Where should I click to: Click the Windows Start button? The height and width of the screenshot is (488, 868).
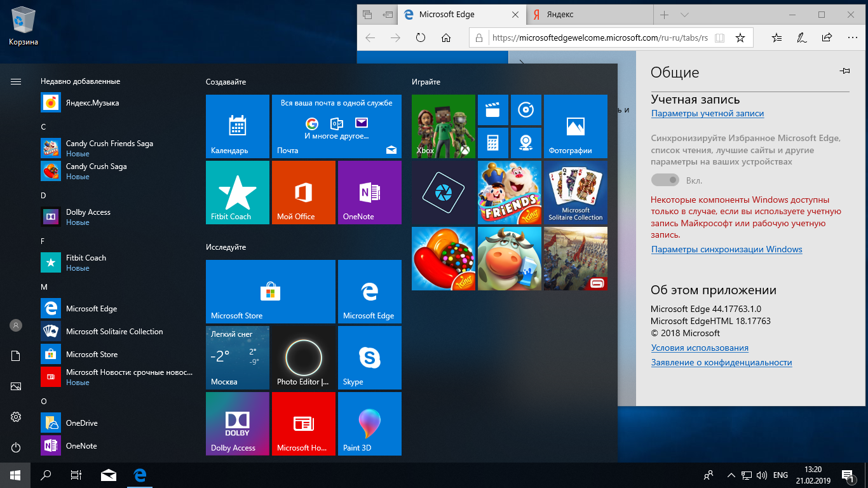point(15,475)
